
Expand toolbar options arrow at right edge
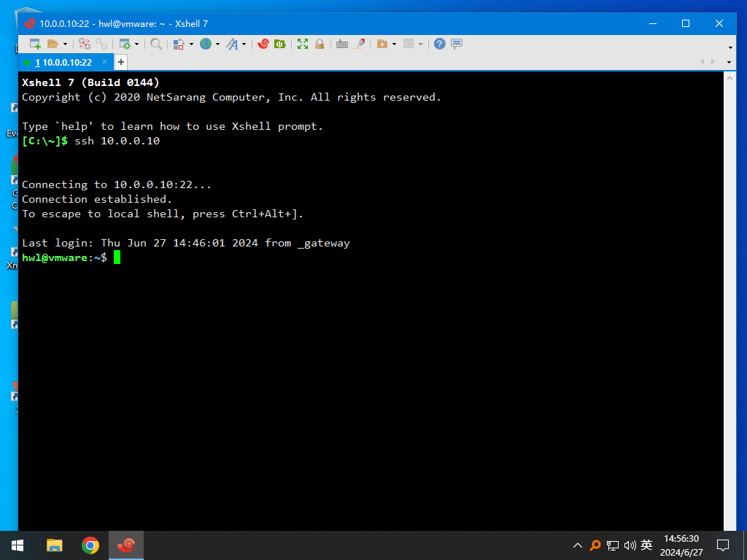pyautogui.click(x=730, y=47)
